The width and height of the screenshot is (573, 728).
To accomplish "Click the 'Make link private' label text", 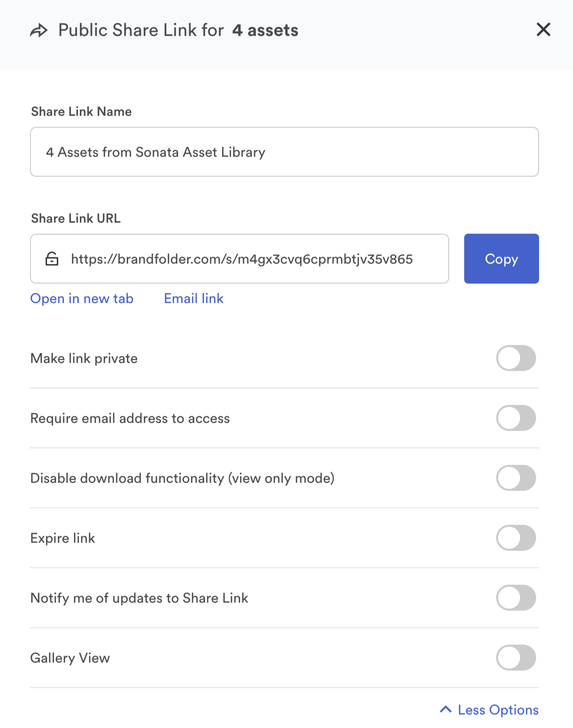I will tap(84, 359).
